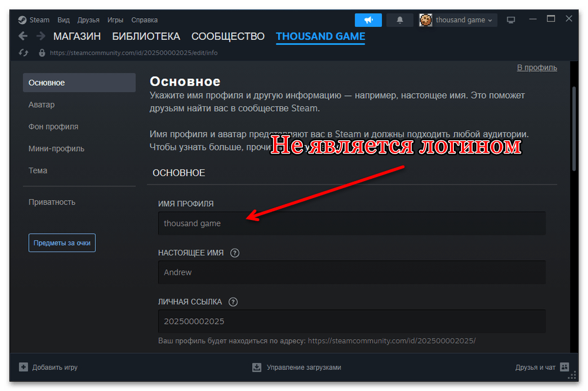
Task: Click the Steam logo icon
Action: pyautogui.click(x=22, y=20)
